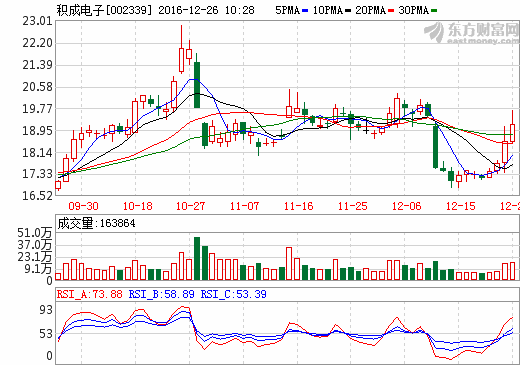Select the 12-06 date axis label
The height and width of the screenshot is (365, 520).
pyautogui.click(x=406, y=206)
